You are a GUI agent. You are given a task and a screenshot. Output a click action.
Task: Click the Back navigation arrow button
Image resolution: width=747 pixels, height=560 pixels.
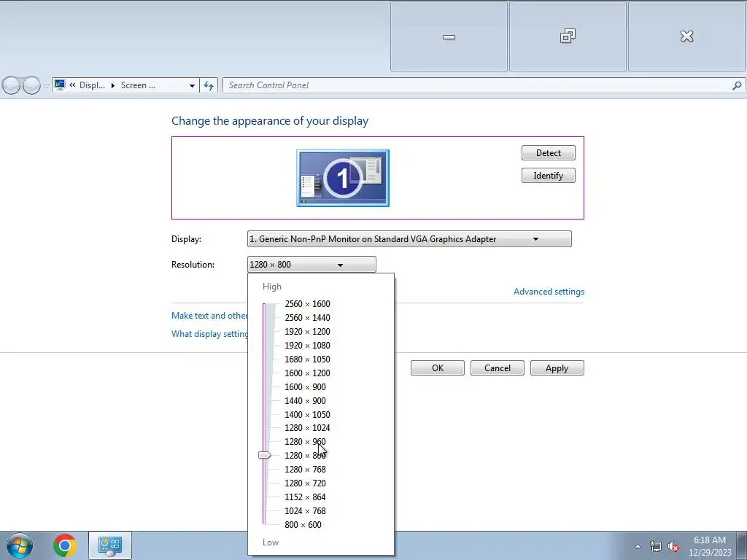pyautogui.click(x=12, y=86)
